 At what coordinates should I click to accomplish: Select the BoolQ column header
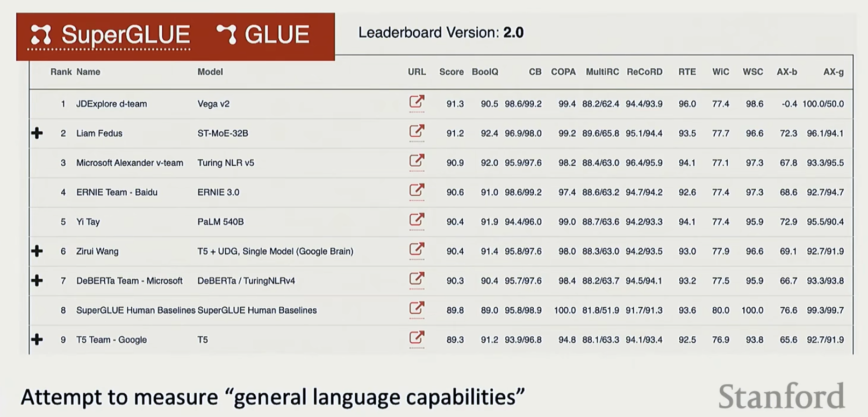coord(485,72)
